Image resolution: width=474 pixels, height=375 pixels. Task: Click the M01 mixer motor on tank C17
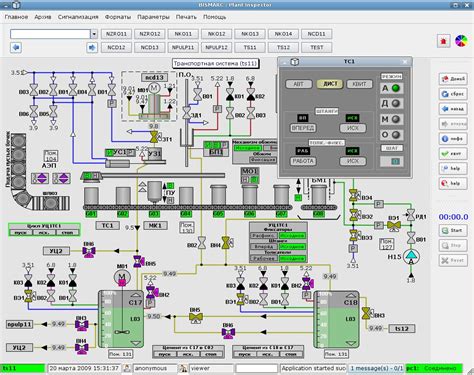coord(122,277)
